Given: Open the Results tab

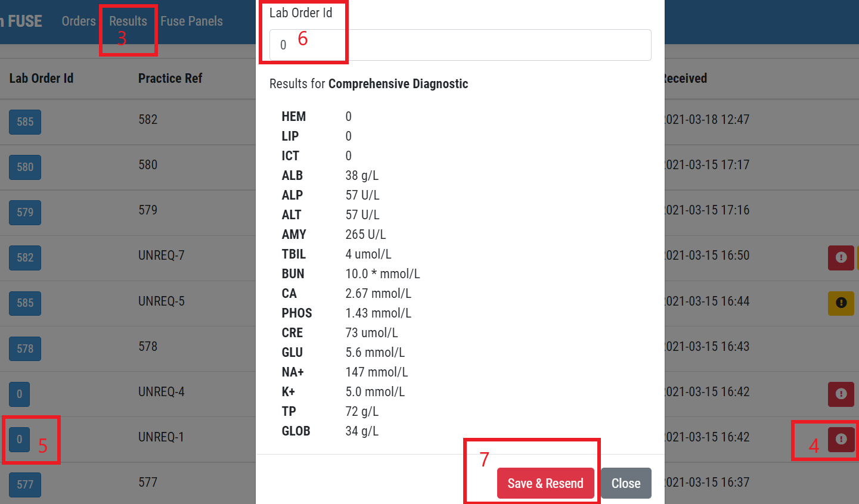Looking at the screenshot, I should (128, 21).
